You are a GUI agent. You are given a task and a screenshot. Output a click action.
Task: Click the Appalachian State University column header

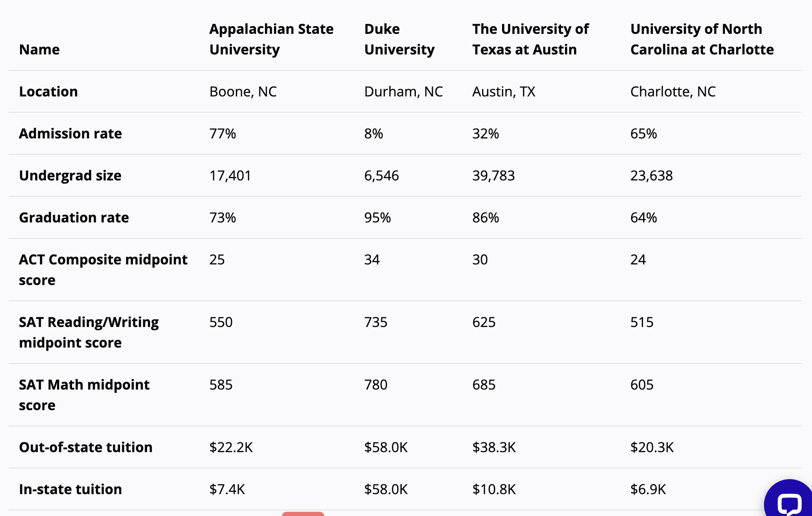(x=271, y=39)
